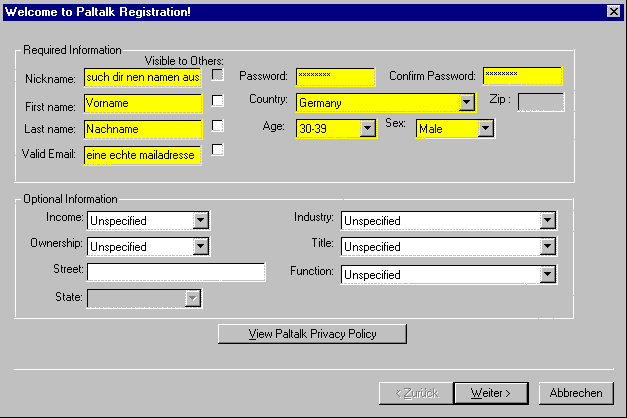Focus the Confirm Password field

coord(522,77)
